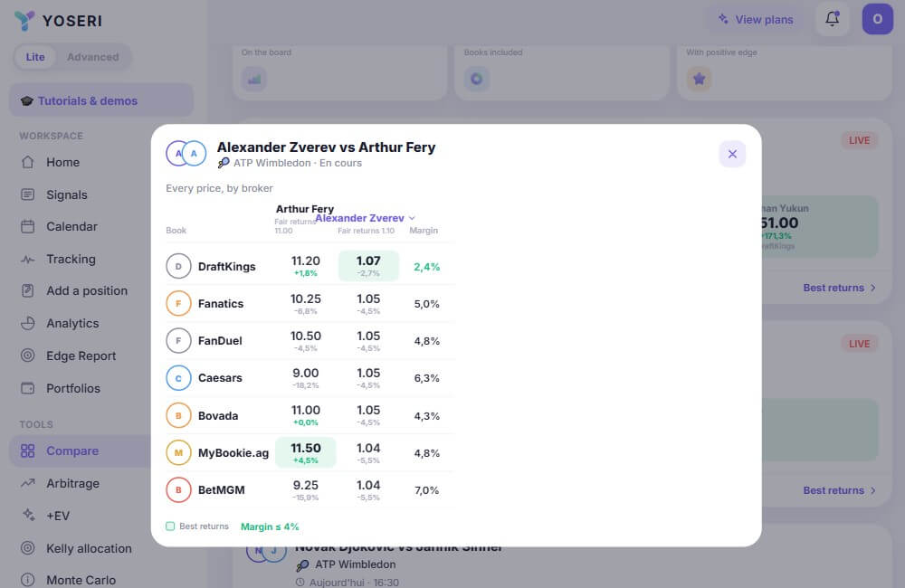Open the Edge Report menu item
The image size is (905, 588).
[x=80, y=356]
